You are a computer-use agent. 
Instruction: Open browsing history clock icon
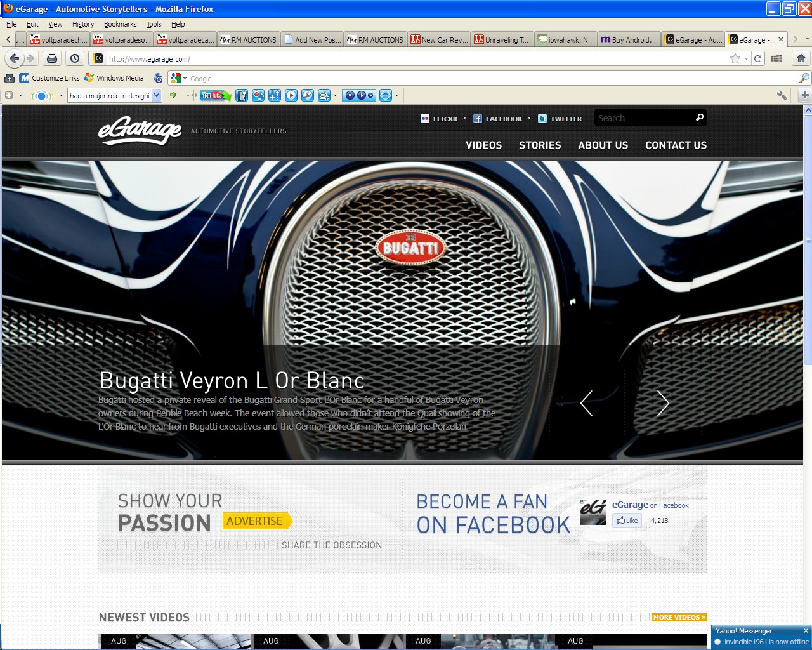click(75, 58)
